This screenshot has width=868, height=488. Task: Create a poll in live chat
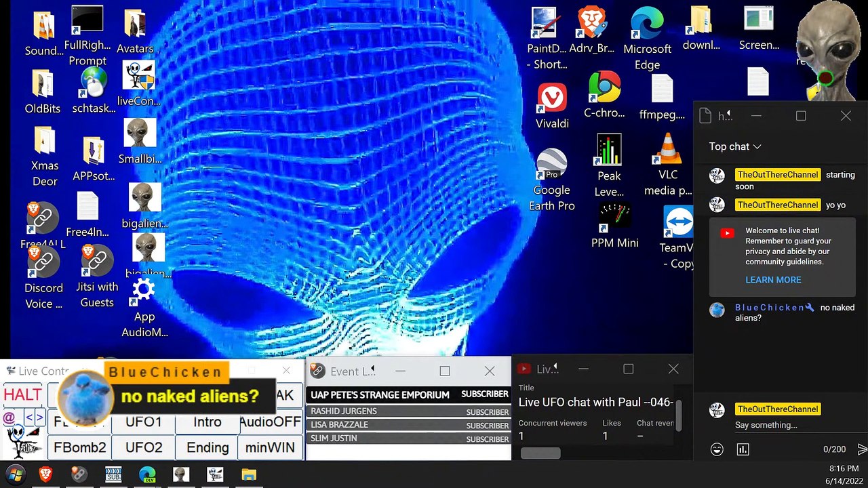click(743, 449)
